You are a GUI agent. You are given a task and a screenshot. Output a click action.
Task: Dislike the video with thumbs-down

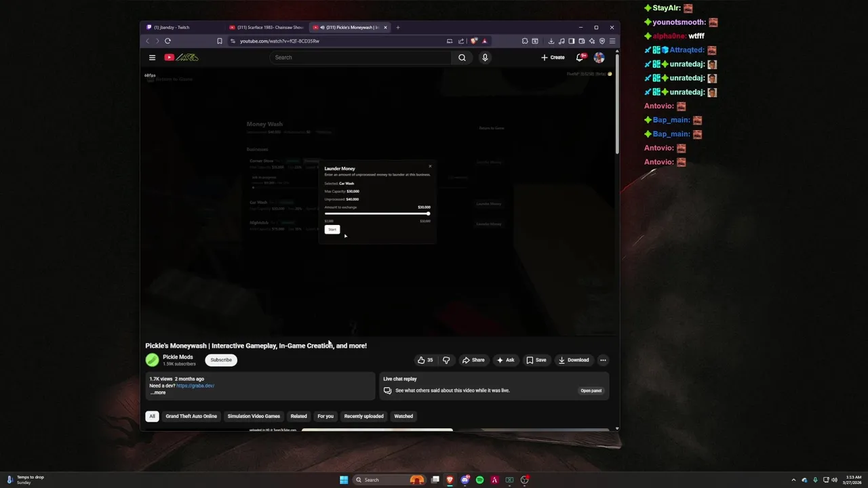(446, 360)
